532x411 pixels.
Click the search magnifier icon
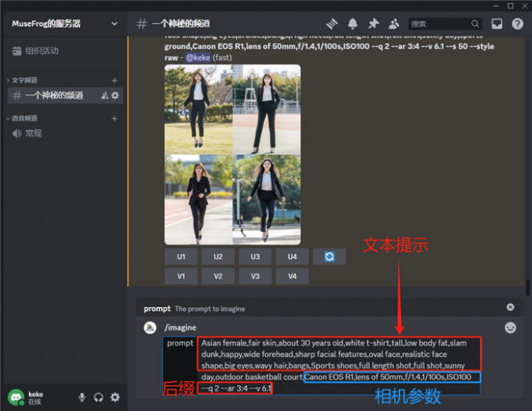point(475,23)
